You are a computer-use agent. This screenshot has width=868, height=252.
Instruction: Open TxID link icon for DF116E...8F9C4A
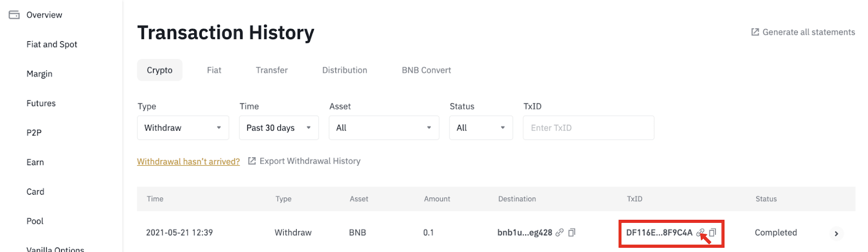[700, 232]
